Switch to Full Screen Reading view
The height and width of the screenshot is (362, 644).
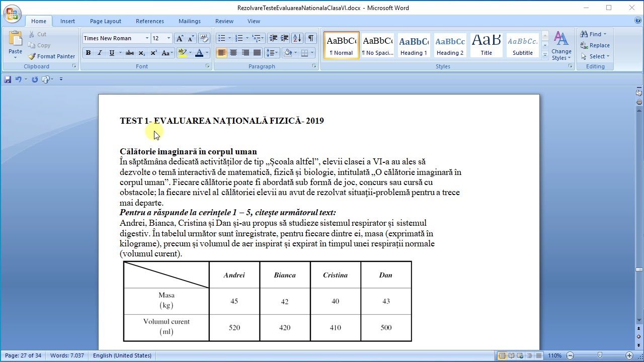[511, 355]
